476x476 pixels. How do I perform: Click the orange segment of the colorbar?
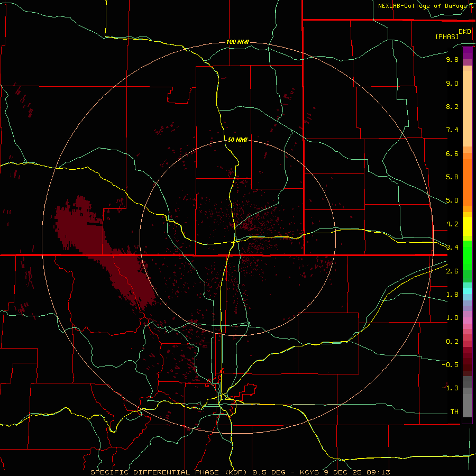tap(467, 182)
